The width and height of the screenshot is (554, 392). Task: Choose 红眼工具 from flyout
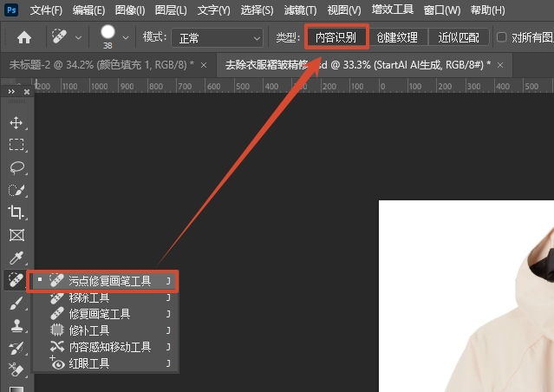106,363
